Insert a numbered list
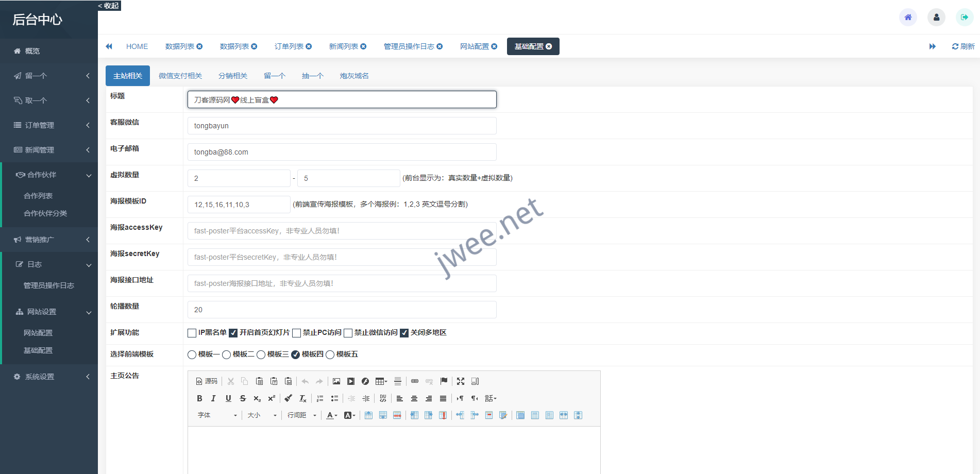 (320, 398)
